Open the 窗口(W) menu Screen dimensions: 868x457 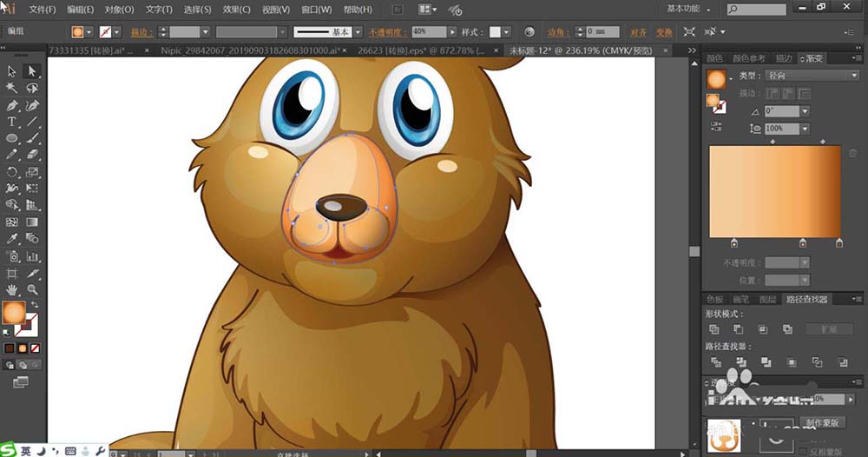pos(316,10)
